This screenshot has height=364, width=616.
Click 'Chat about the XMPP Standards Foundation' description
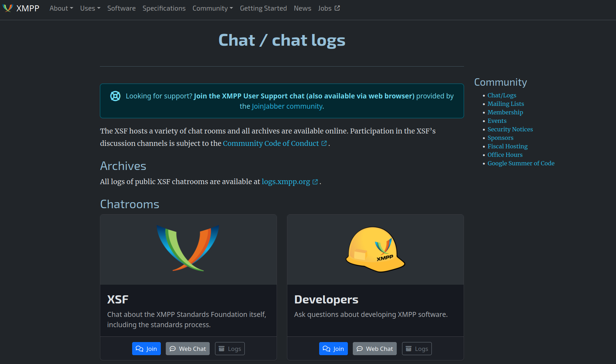tap(187, 319)
